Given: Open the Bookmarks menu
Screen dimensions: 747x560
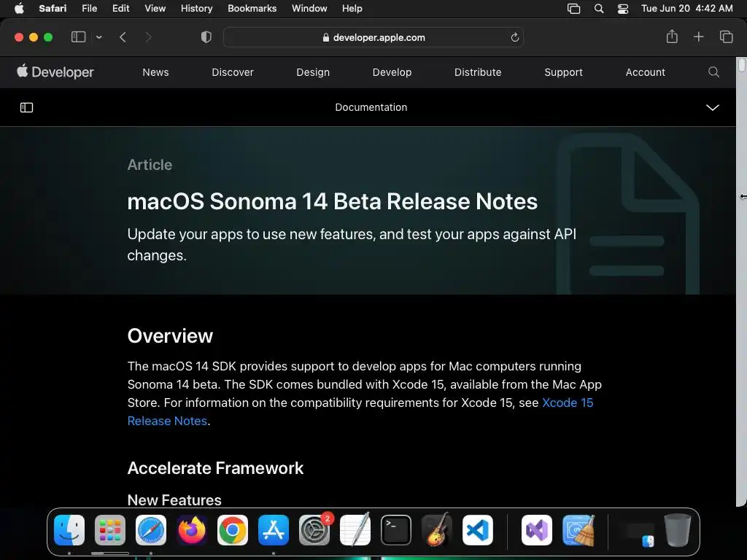Looking at the screenshot, I should (x=252, y=8).
